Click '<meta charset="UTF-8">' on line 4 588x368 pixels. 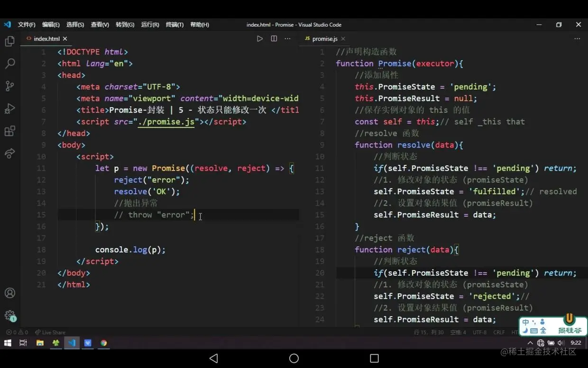(128, 87)
